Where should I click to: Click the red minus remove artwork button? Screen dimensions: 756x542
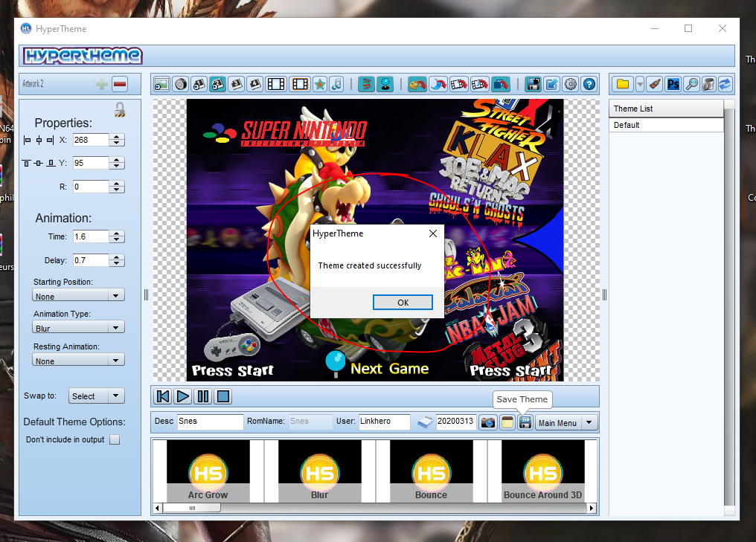pos(120,84)
